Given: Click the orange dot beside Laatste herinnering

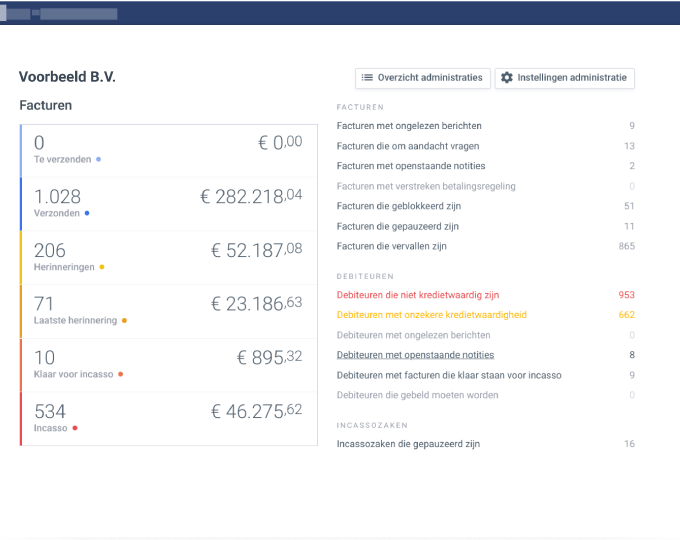Looking at the screenshot, I should pos(124,321).
